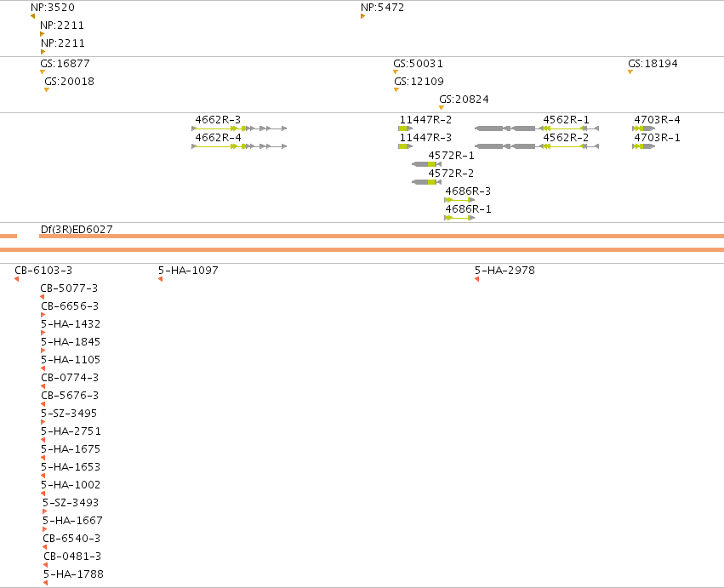Click the triangle marker under NP:3520
Viewport: 724px width, 588px height.
point(33,16)
